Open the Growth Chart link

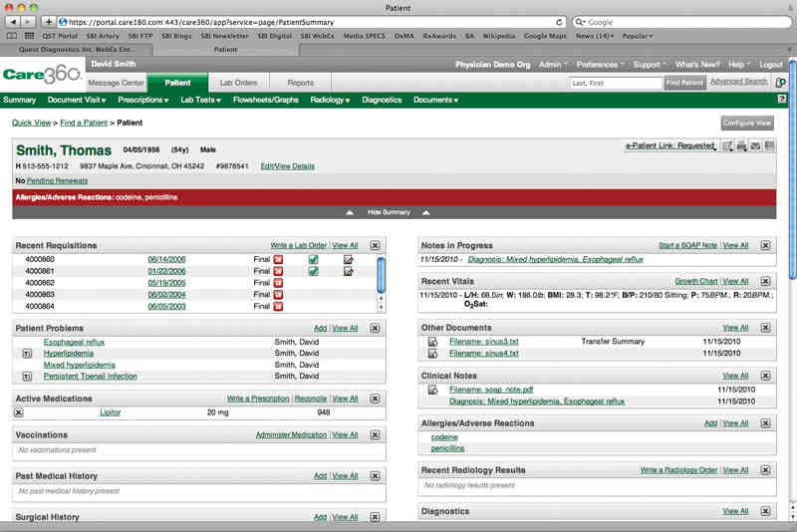coord(695,282)
